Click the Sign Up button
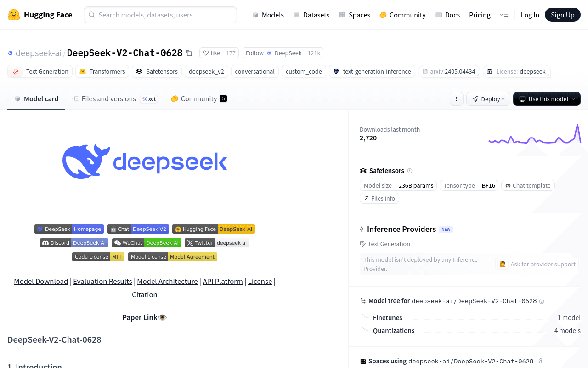The height and width of the screenshot is (368, 588). (x=563, y=15)
